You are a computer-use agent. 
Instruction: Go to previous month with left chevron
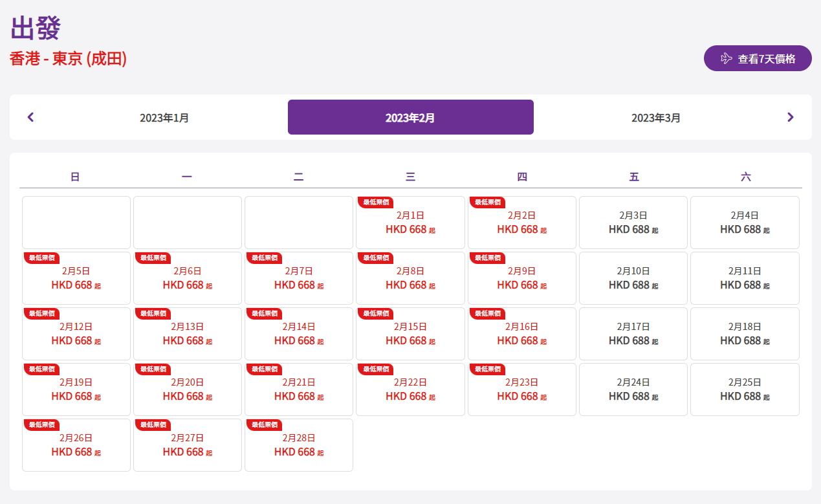click(30, 117)
